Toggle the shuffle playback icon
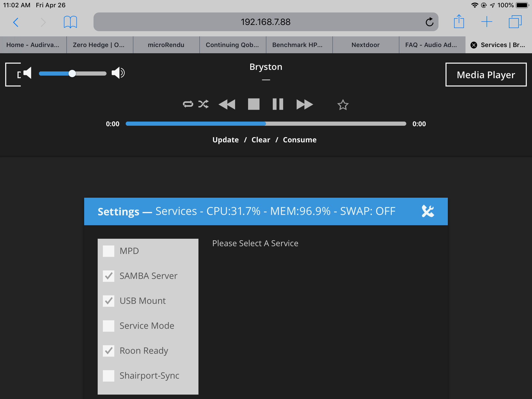This screenshot has height=399, width=532. pos(203,104)
